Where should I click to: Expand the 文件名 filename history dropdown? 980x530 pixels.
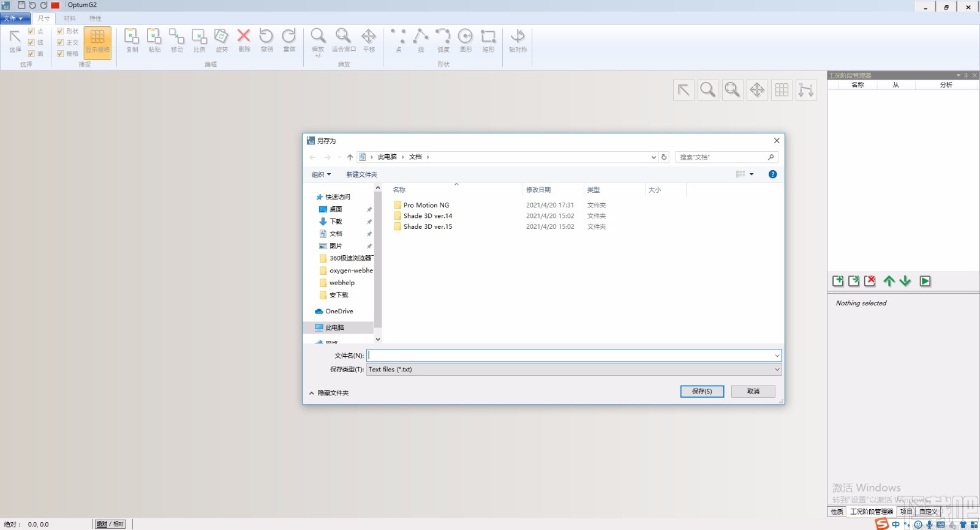click(777, 356)
